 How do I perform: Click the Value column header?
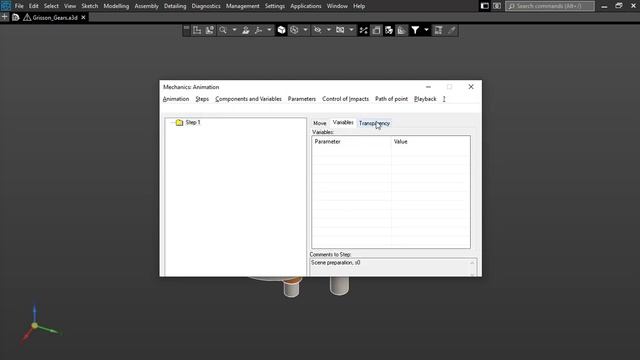(431, 142)
